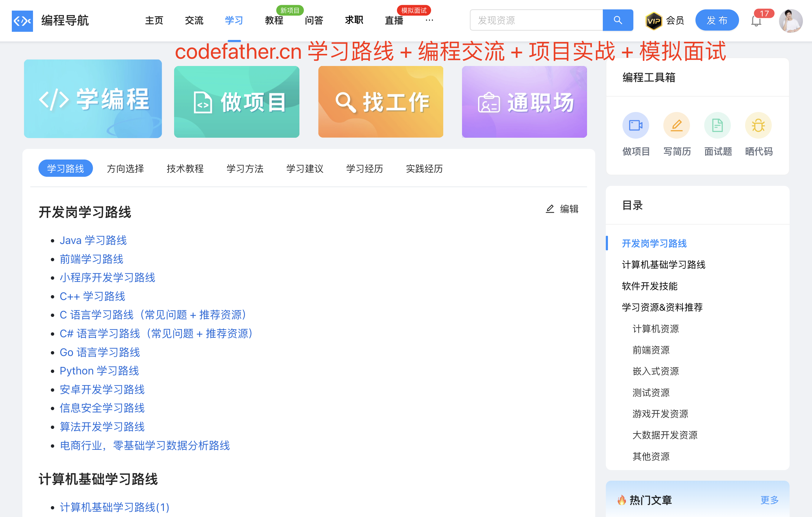812x517 pixels.
Task: Open the Python 学习路线 link
Action: pos(99,371)
